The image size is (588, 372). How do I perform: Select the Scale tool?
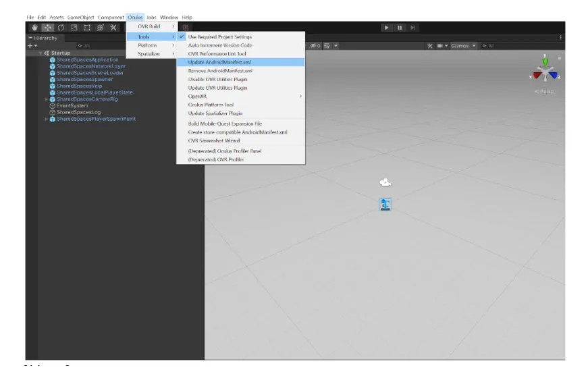pos(74,28)
